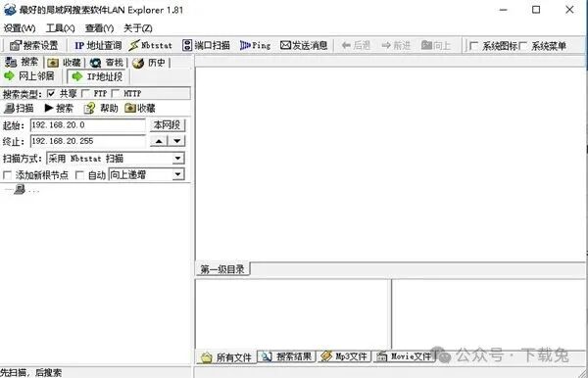Enable the HTTP search type checkbox
The width and height of the screenshot is (588, 378).
coord(116,93)
